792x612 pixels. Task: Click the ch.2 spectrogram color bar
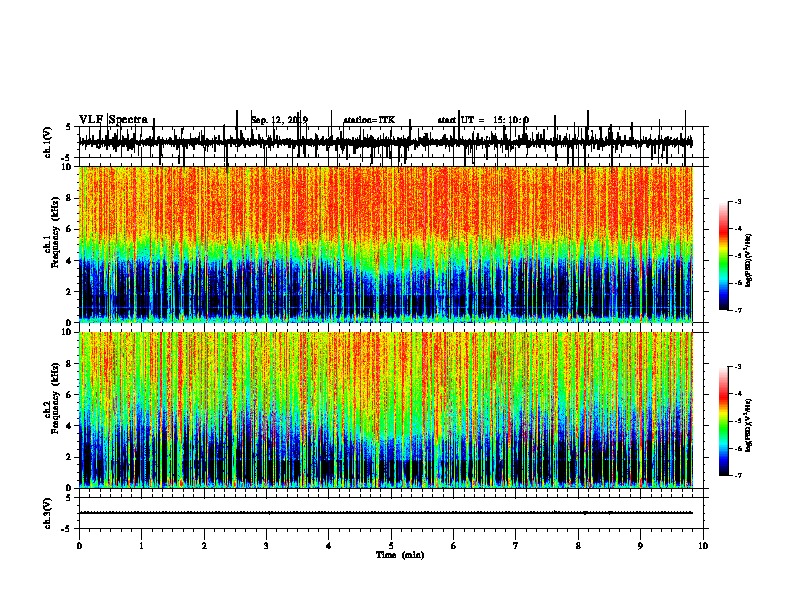pos(723,421)
